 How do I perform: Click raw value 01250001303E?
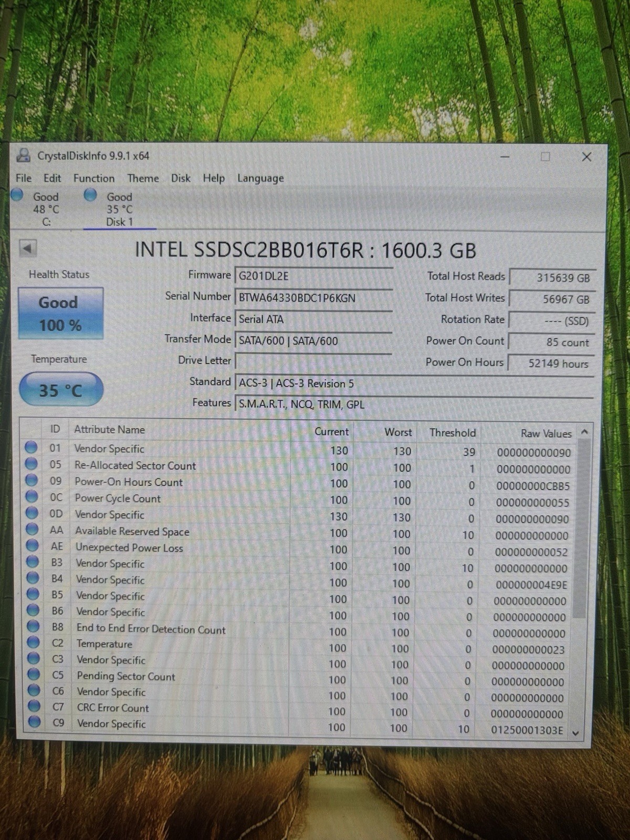pos(527,730)
